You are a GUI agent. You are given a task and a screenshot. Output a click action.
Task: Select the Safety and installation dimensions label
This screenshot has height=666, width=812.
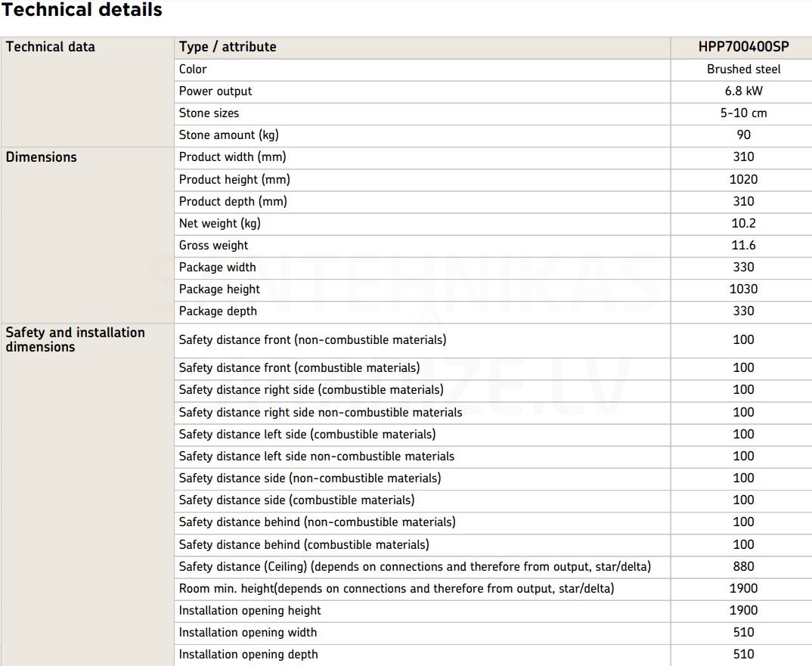[75, 339]
